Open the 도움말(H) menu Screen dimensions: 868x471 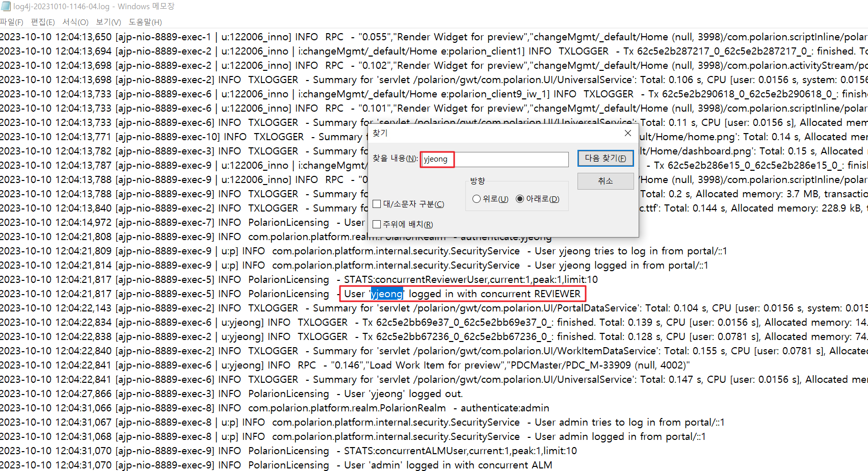click(145, 22)
